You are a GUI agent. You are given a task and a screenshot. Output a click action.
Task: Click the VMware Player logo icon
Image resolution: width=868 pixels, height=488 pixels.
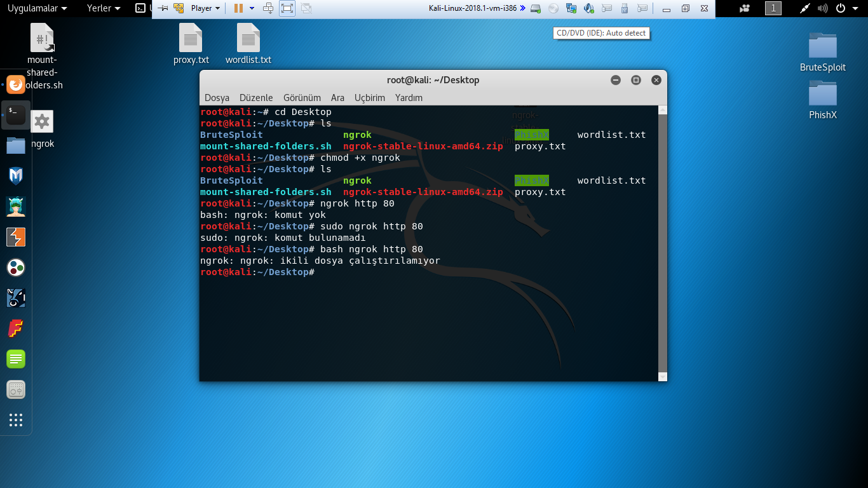coord(179,8)
